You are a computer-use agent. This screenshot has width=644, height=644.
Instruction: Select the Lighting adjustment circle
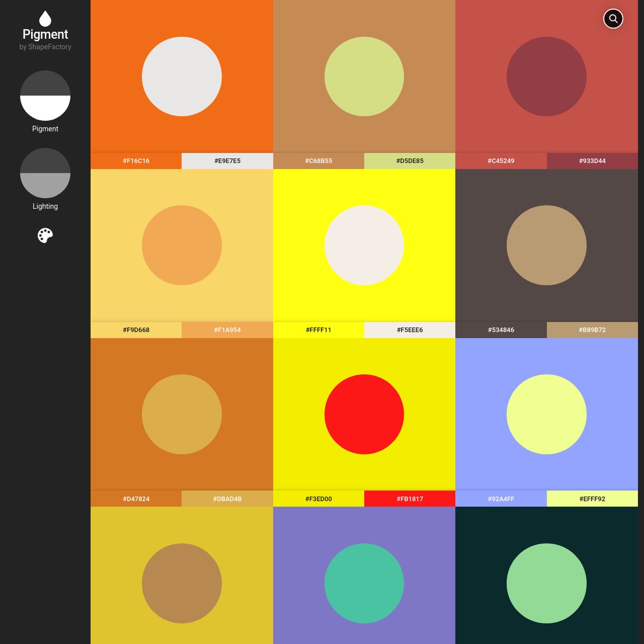(45, 173)
